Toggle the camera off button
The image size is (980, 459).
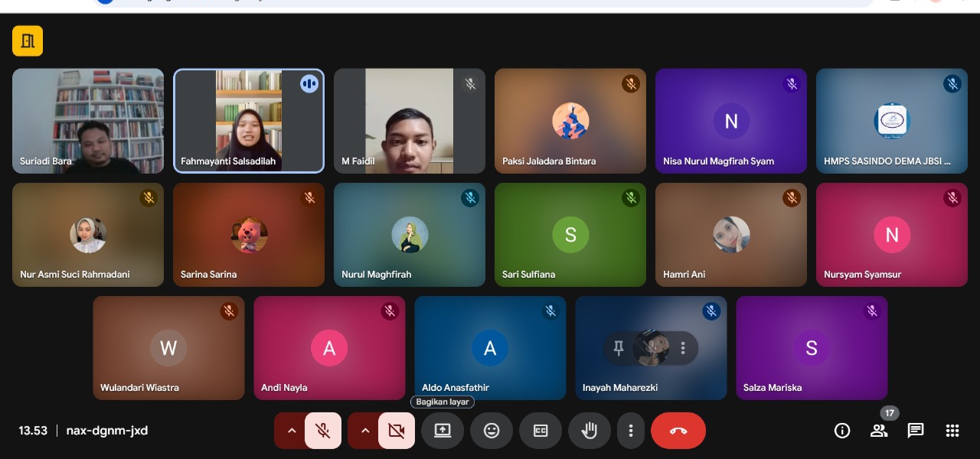point(397,431)
